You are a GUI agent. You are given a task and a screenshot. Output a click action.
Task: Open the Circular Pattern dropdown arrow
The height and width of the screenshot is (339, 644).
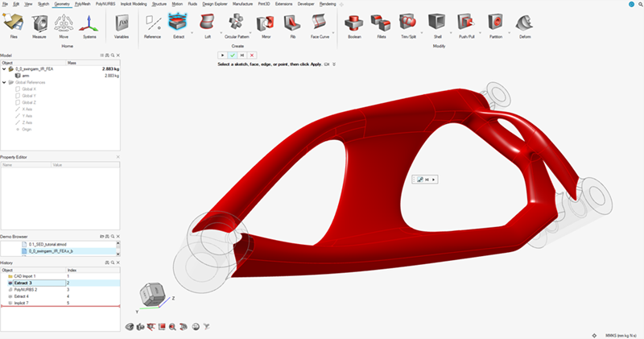[248, 36]
